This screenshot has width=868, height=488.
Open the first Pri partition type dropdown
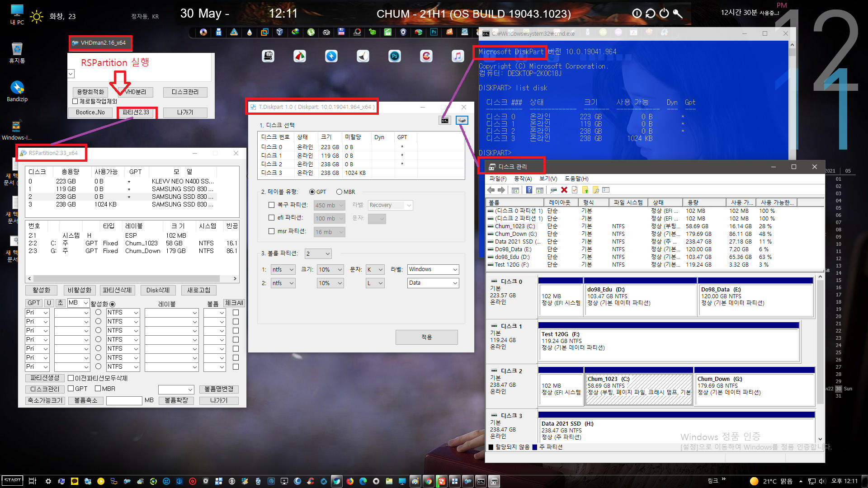(x=37, y=313)
